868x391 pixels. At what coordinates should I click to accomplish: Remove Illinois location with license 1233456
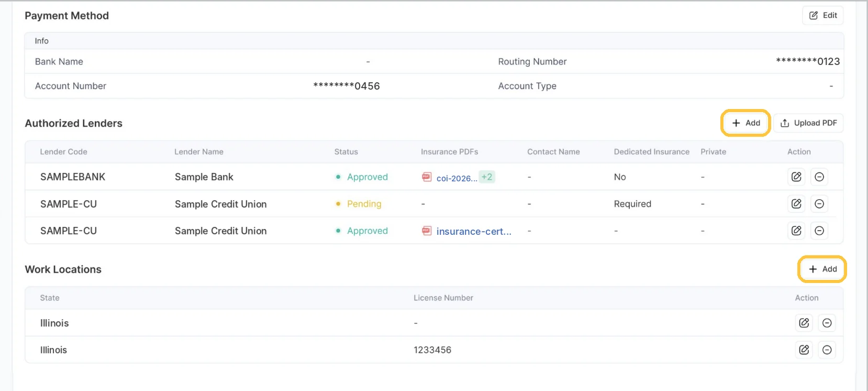pos(827,350)
